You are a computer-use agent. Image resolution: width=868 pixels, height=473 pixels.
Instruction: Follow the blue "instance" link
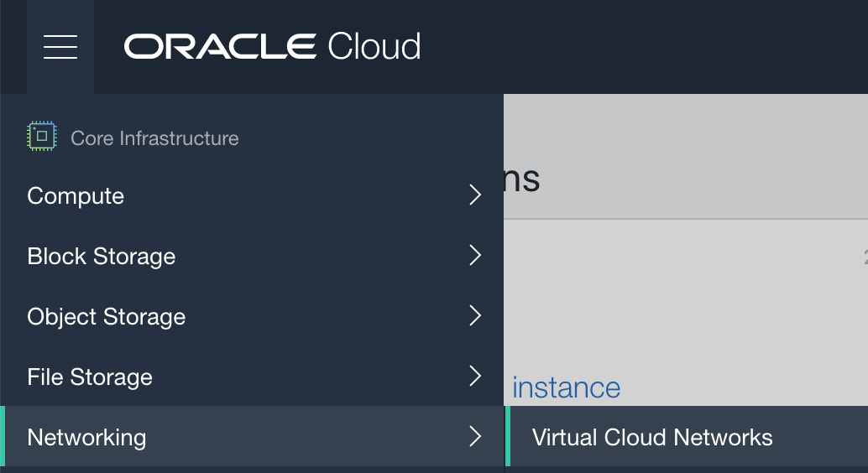click(567, 387)
